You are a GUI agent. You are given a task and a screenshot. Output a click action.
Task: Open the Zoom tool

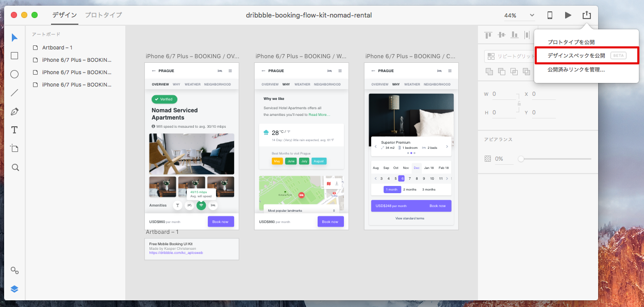[x=14, y=167]
